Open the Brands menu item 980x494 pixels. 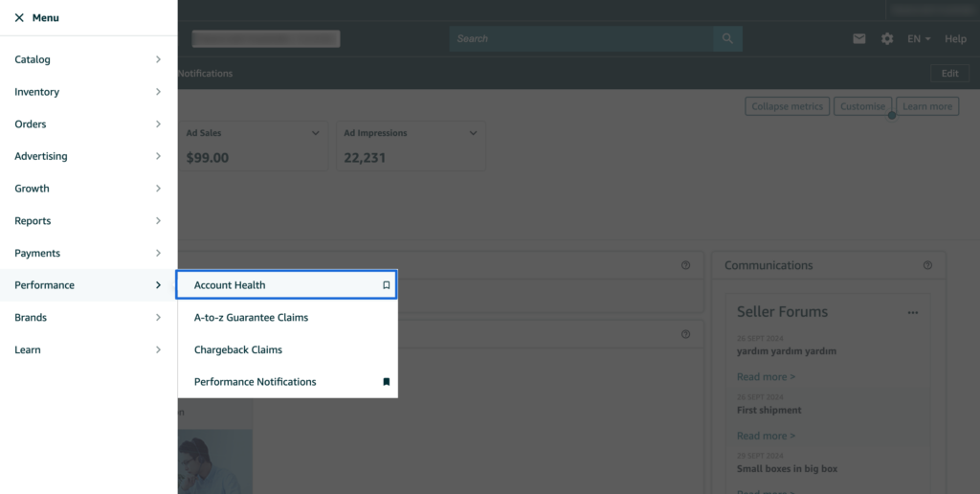[x=89, y=318]
